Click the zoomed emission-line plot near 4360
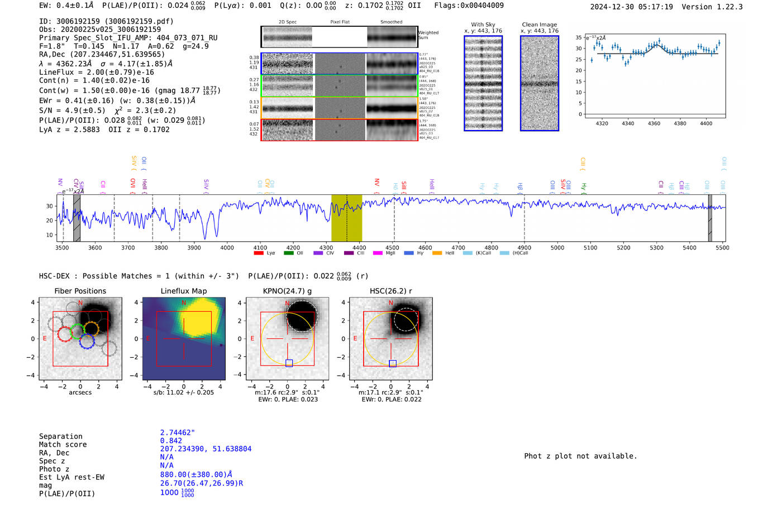This screenshot has width=782, height=532. coord(655,76)
